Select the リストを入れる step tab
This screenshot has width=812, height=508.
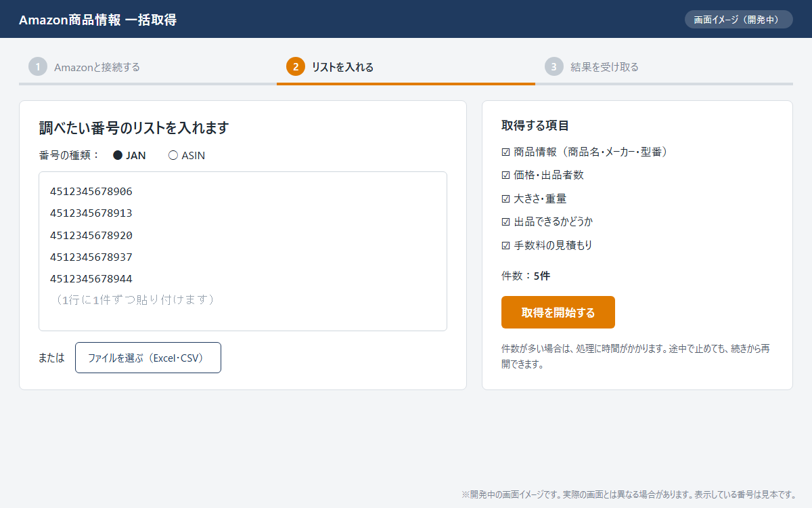pos(406,67)
